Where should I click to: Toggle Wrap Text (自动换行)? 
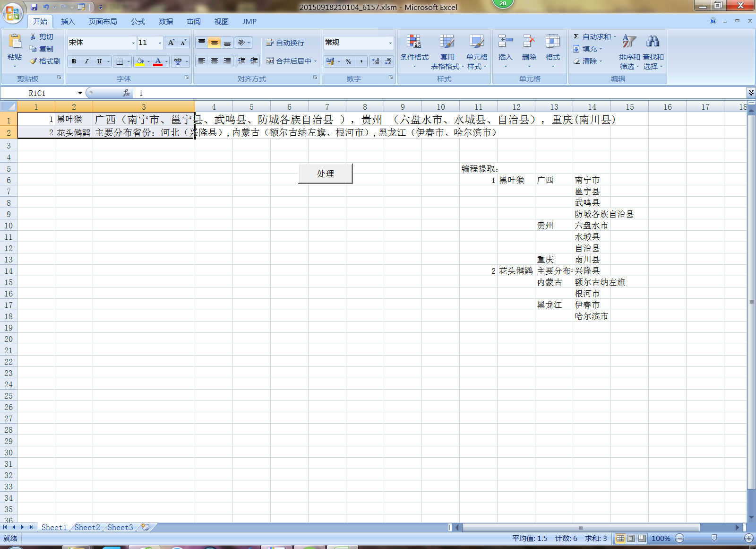285,43
